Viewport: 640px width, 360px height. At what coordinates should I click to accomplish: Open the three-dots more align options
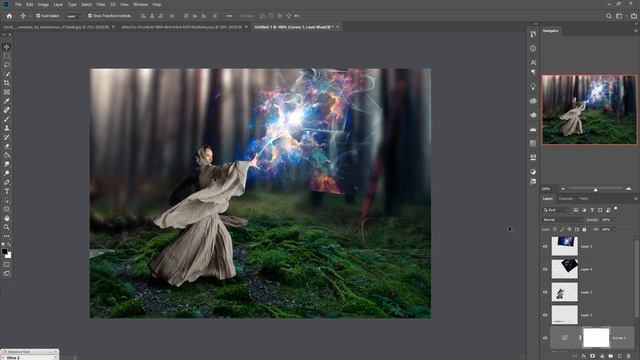click(x=229, y=16)
